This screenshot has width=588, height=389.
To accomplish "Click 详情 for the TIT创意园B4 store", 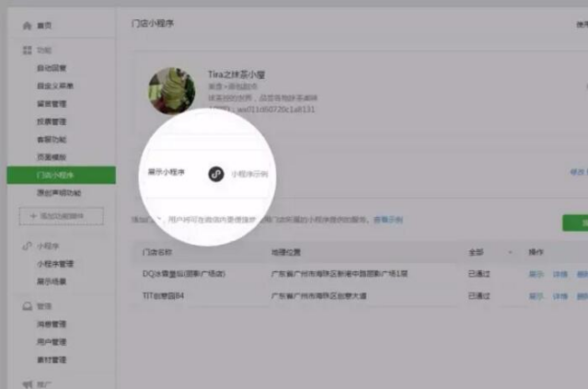I will point(559,296).
